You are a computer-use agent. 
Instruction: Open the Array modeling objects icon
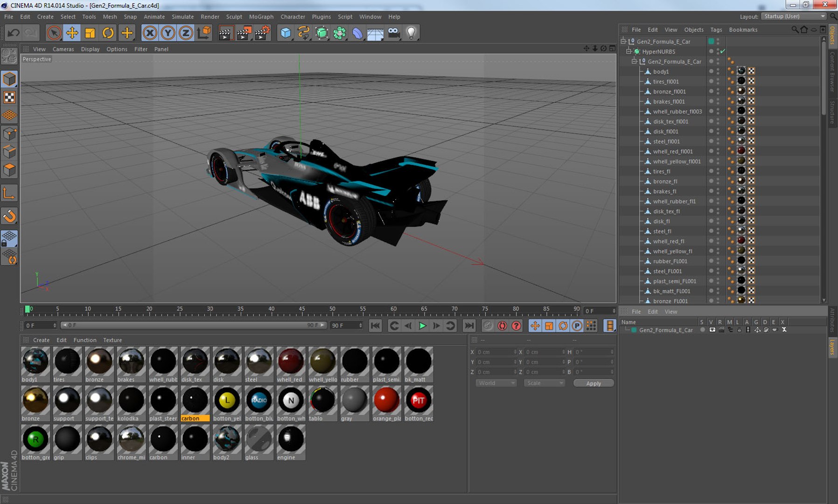[x=340, y=33]
